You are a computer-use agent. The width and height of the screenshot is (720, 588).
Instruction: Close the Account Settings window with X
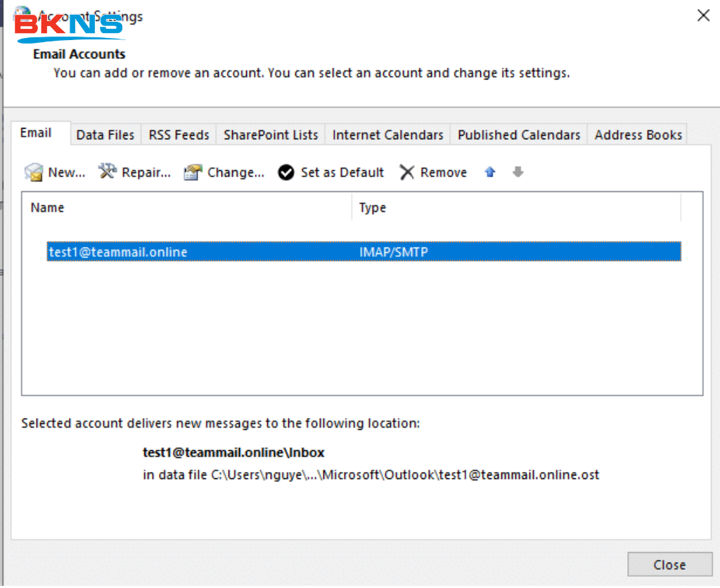pos(702,15)
